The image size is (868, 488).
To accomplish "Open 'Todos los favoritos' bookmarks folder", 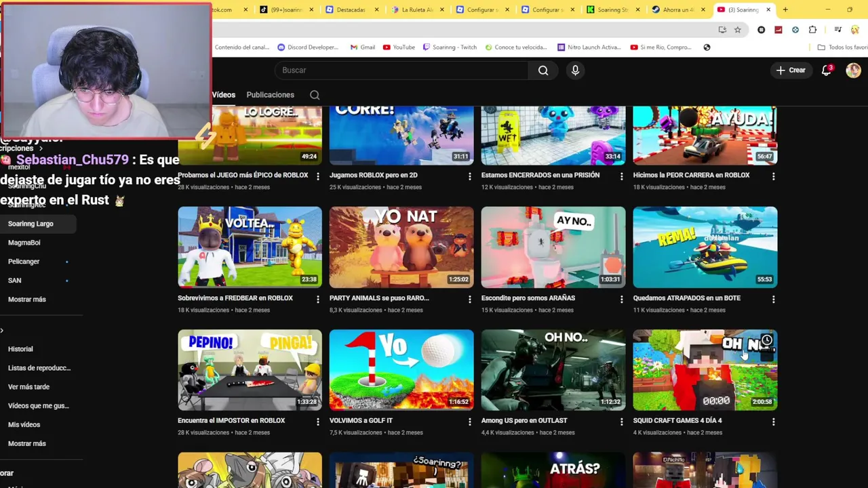I will coord(842,47).
